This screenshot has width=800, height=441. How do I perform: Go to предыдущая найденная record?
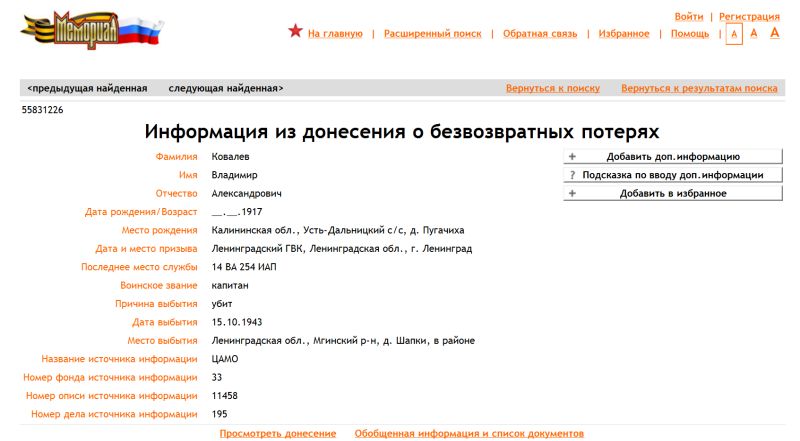pos(87,88)
